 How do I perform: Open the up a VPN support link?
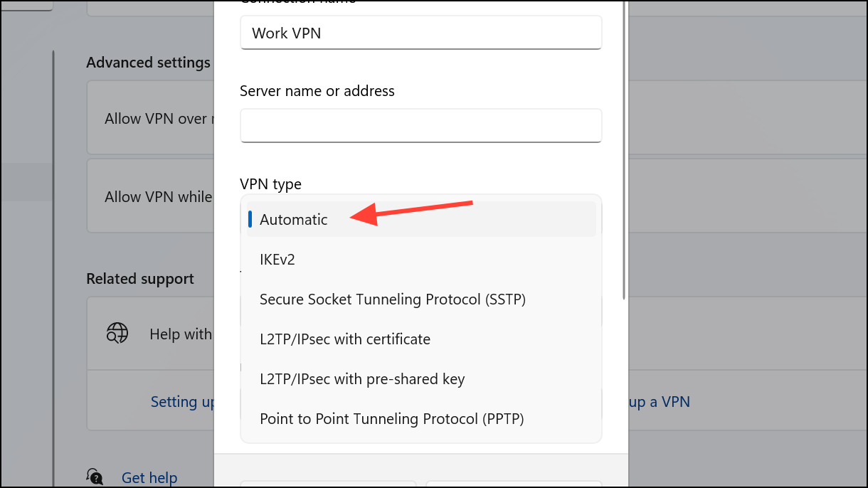click(659, 401)
